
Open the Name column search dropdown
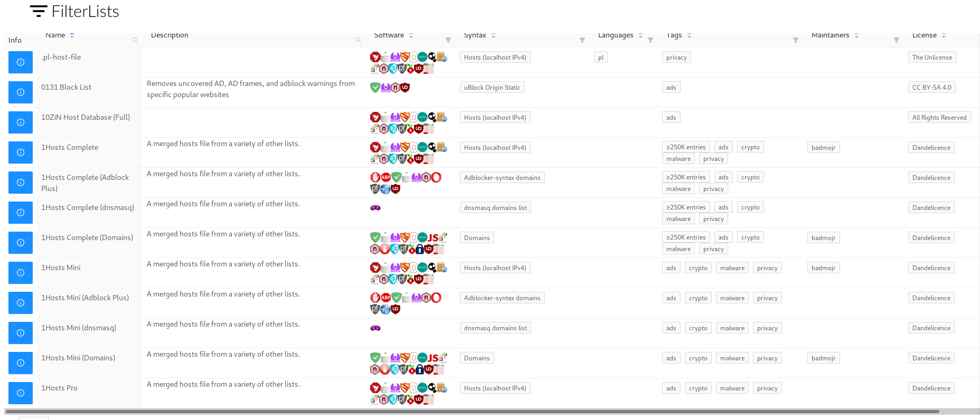point(135,40)
